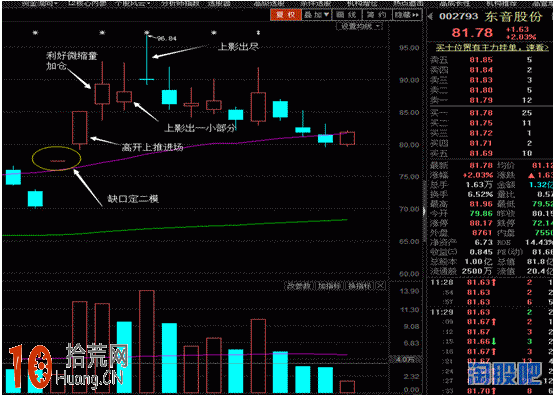Click the stock name 东音股份
Image resolution: width=553 pixels, height=395 pixels.
click(x=513, y=17)
